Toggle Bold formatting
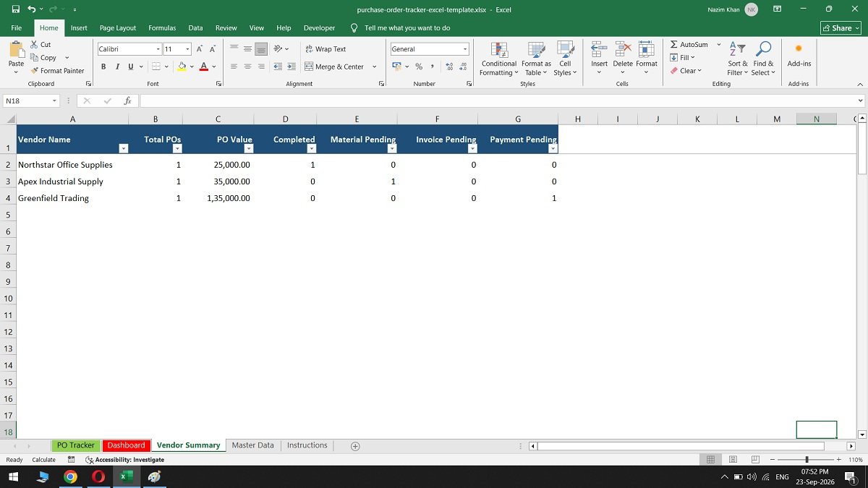868x488 pixels. coord(103,67)
